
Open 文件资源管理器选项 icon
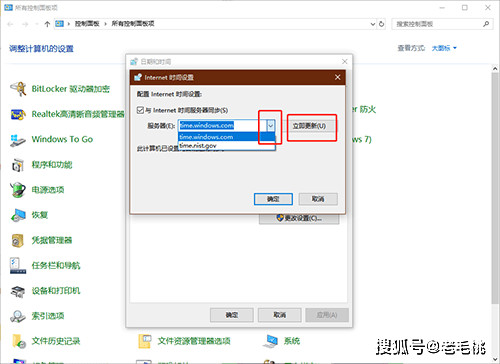pos(145,341)
